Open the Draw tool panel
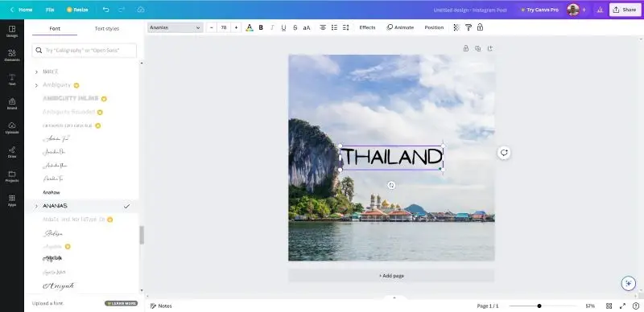 pos(12,152)
